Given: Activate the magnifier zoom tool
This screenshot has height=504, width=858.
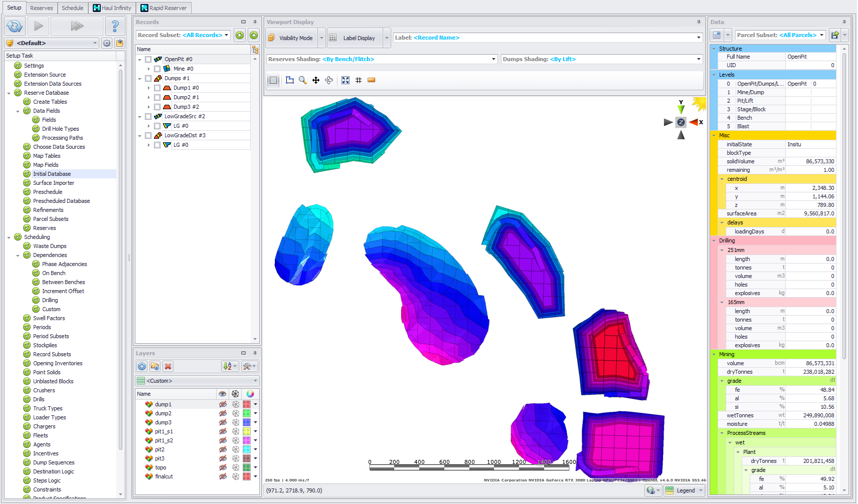Looking at the screenshot, I should coord(302,80).
